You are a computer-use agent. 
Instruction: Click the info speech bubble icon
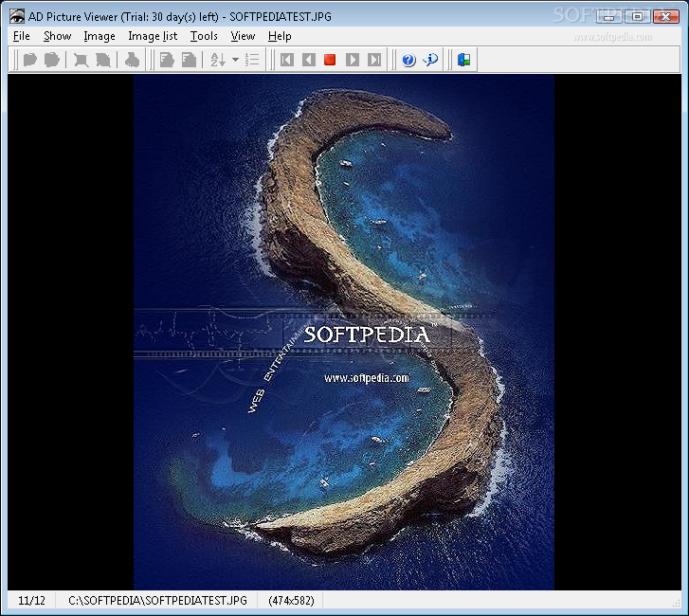pyautogui.click(x=430, y=60)
